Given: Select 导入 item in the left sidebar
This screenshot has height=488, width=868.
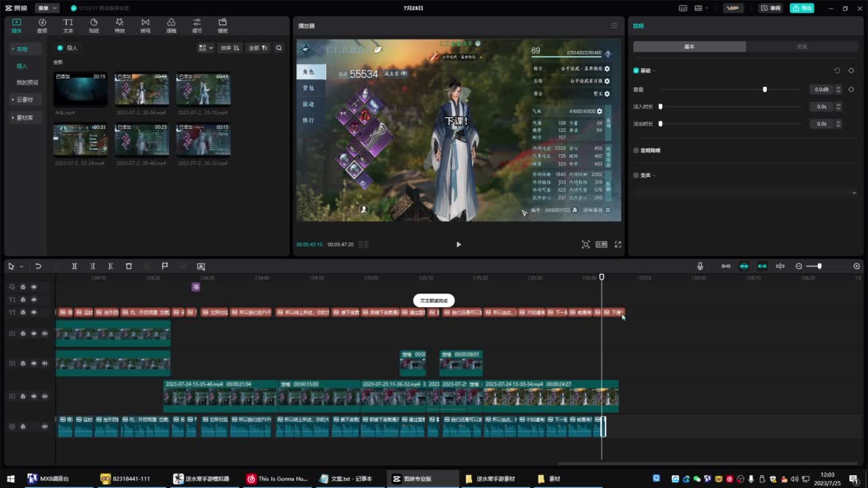Looking at the screenshot, I should coord(22,66).
